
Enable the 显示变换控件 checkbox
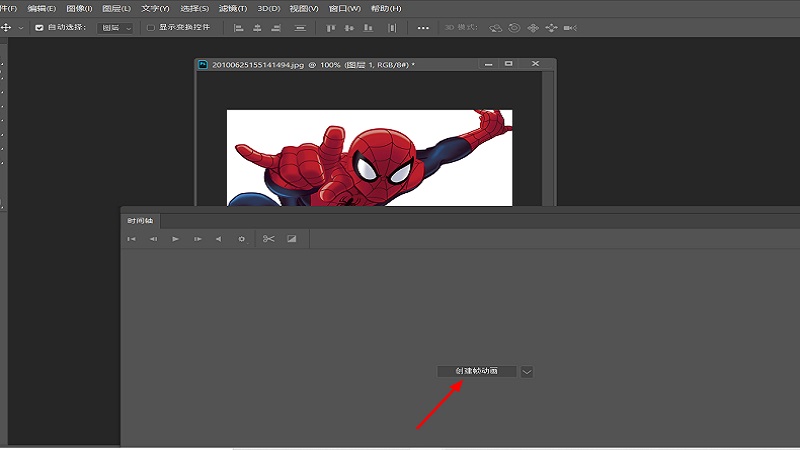151,28
